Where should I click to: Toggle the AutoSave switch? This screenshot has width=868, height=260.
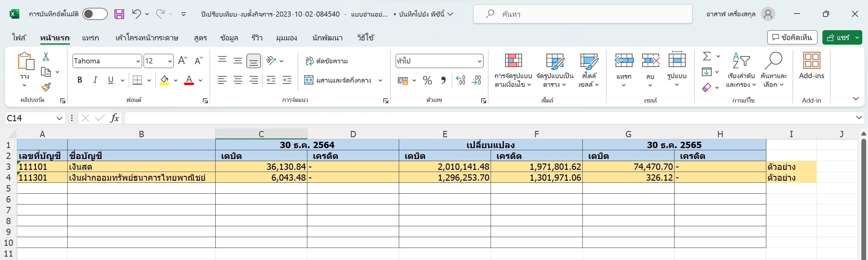pyautogui.click(x=95, y=14)
